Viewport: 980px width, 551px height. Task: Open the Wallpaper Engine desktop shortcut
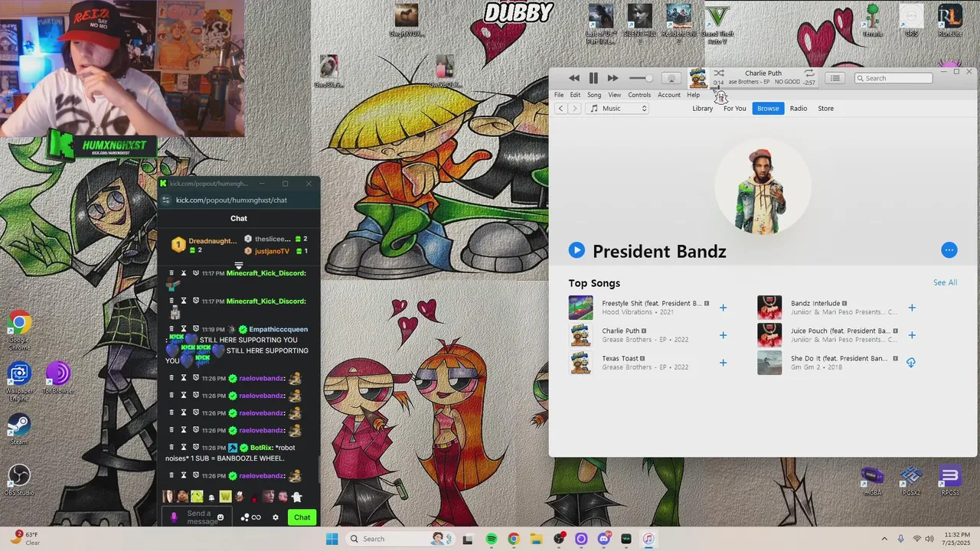18,382
